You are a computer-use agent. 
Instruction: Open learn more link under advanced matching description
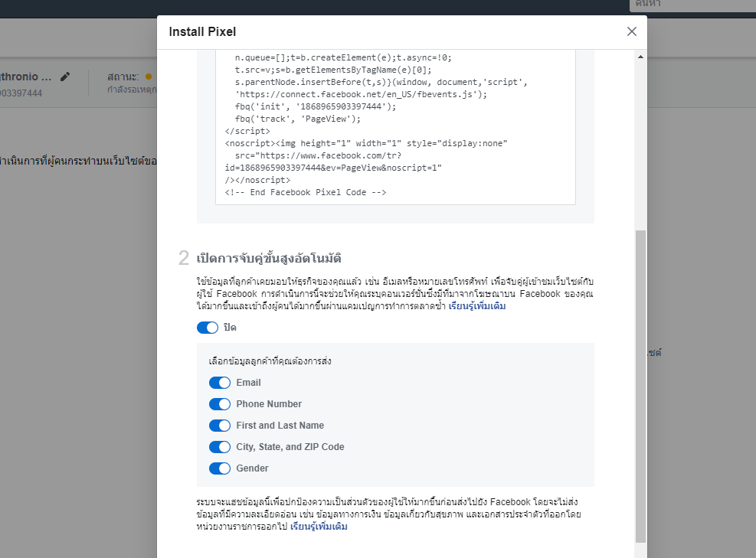(477, 306)
